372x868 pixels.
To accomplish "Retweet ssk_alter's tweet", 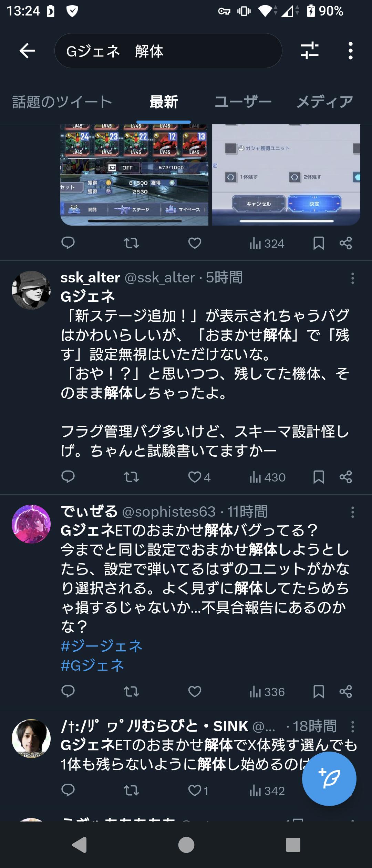I will (x=131, y=477).
